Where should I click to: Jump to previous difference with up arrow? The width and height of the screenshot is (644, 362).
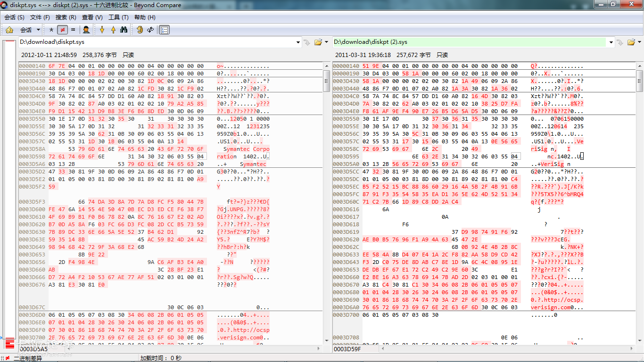(113, 30)
